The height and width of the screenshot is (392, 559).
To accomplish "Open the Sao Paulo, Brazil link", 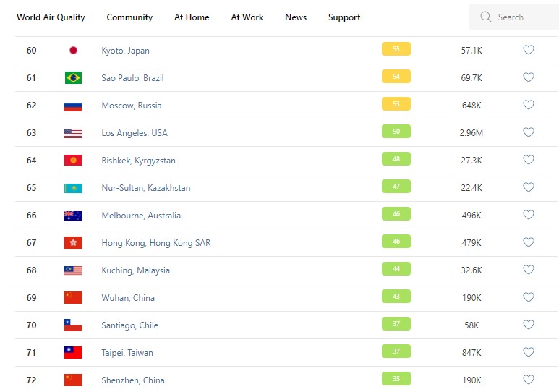I will (x=132, y=78).
